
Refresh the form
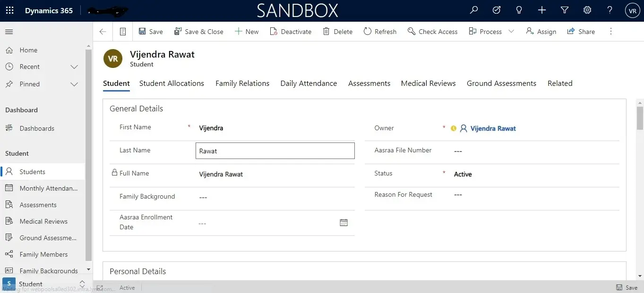380,32
